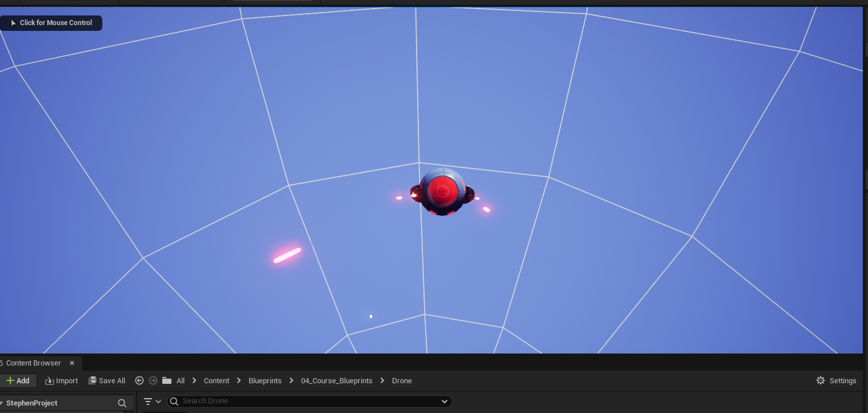Go forward with the right arrow icon
868x413 pixels.
153,380
